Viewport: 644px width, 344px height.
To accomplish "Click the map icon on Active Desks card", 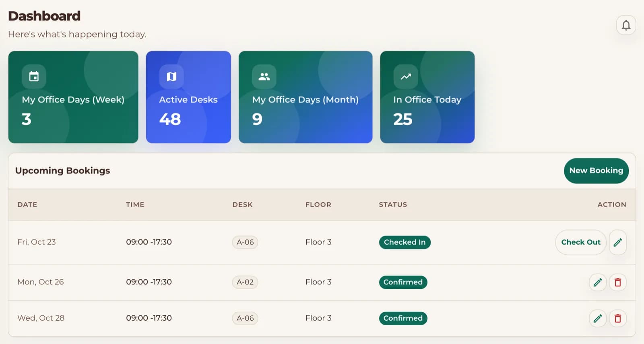I will [x=171, y=76].
